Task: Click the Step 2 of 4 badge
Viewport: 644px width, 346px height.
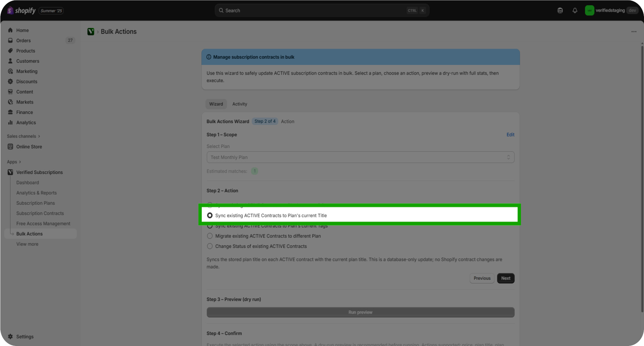Action: point(265,121)
